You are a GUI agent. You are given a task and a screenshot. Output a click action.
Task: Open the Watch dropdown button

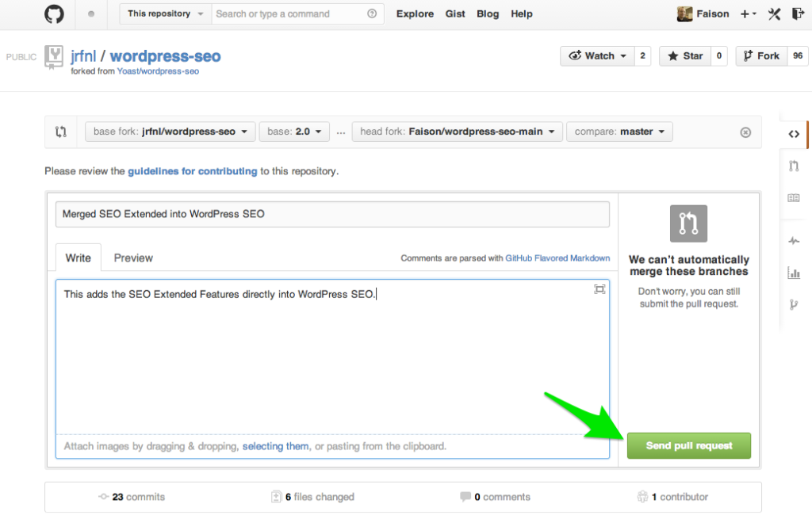pyautogui.click(x=598, y=56)
